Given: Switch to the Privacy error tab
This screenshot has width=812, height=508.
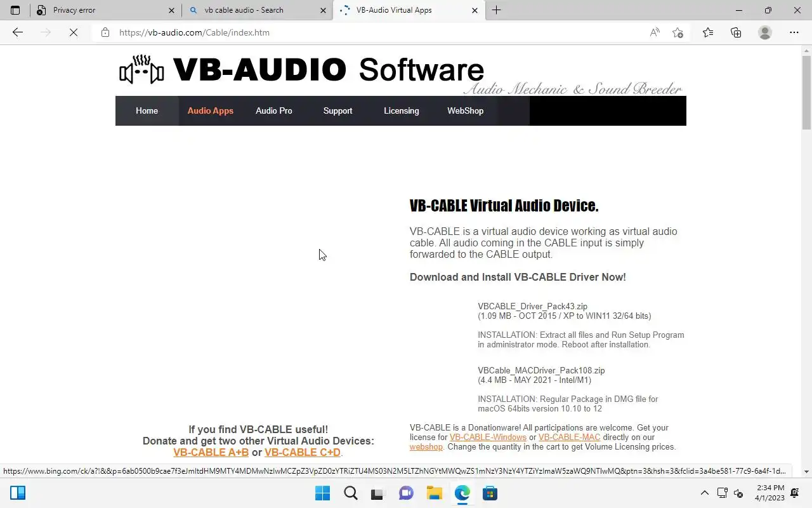Looking at the screenshot, I should [x=105, y=10].
